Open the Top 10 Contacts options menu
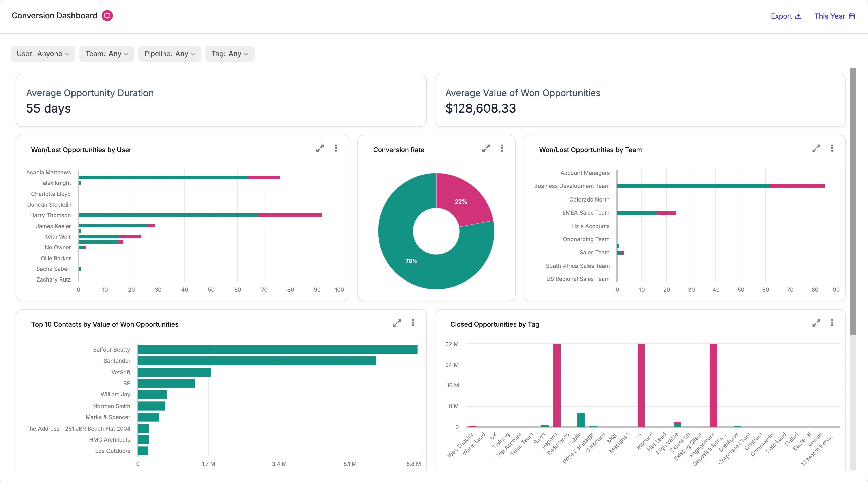Image resolution: width=868 pixels, height=482 pixels. 413,323
